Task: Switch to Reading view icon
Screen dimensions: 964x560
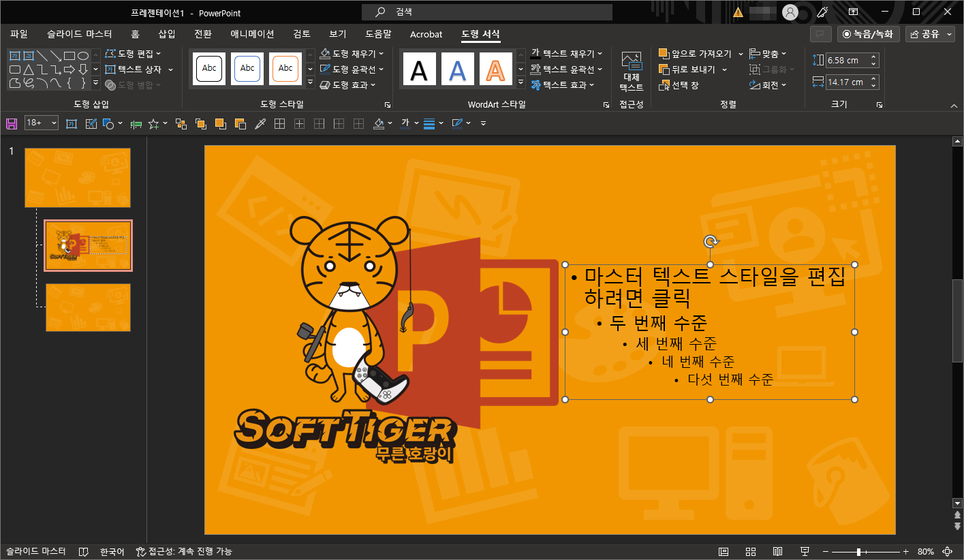Action: click(x=777, y=551)
